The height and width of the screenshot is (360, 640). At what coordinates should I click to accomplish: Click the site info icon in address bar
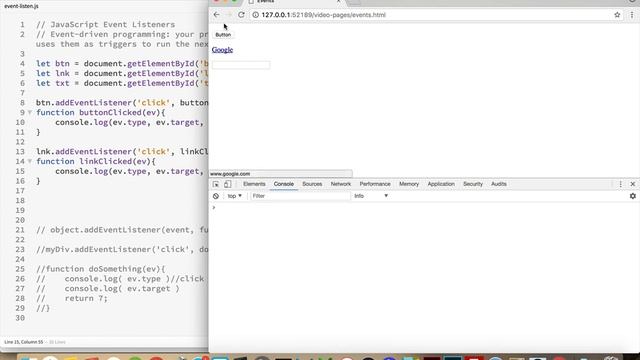click(255, 15)
